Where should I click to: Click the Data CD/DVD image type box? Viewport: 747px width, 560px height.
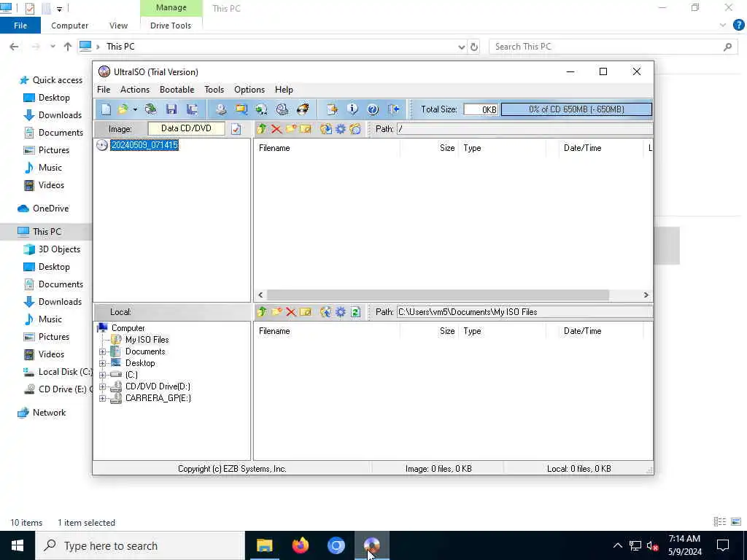point(186,128)
